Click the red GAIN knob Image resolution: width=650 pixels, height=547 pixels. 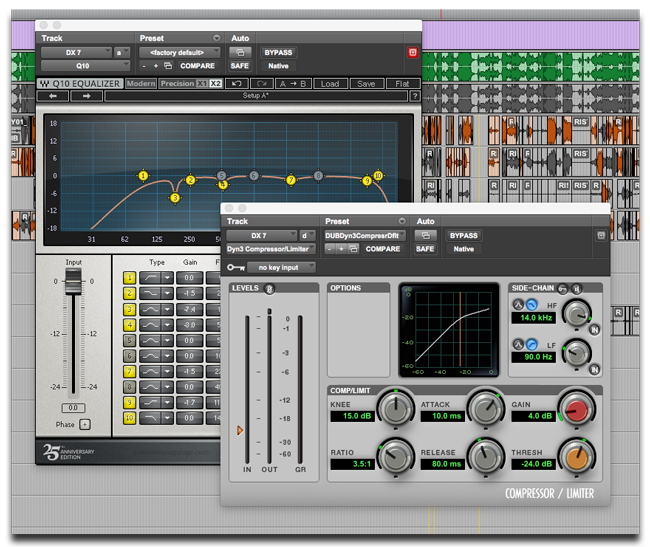pyautogui.click(x=577, y=409)
